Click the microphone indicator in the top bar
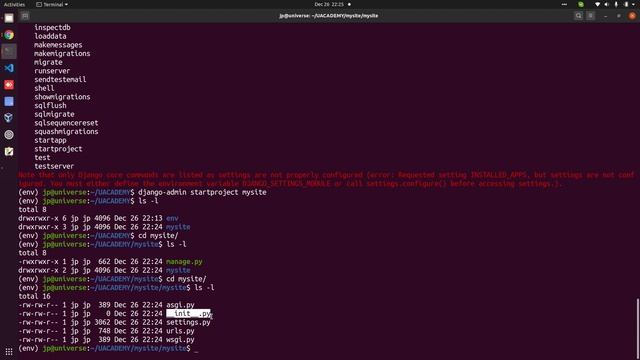Image resolution: width=640 pixels, height=360 pixels. tap(616, 4)
